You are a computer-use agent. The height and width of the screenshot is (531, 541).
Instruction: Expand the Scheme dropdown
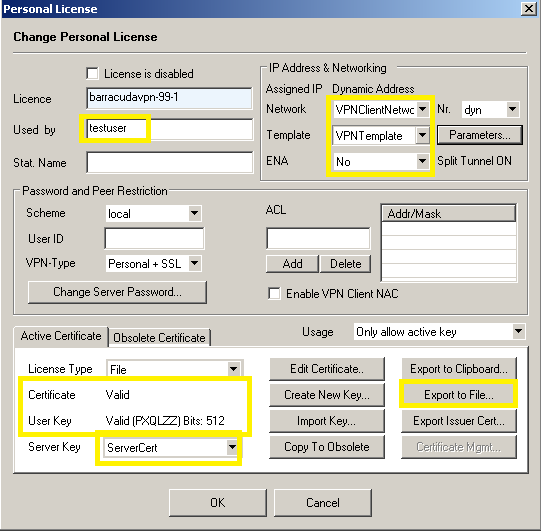click(x=153, y=213)
